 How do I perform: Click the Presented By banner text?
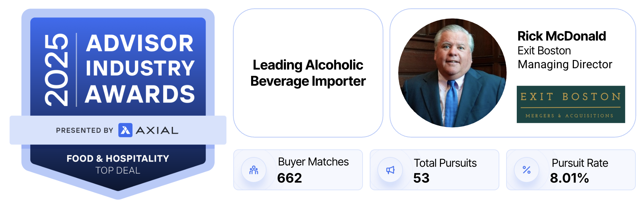pyautogui.click(x=84, y=131)
